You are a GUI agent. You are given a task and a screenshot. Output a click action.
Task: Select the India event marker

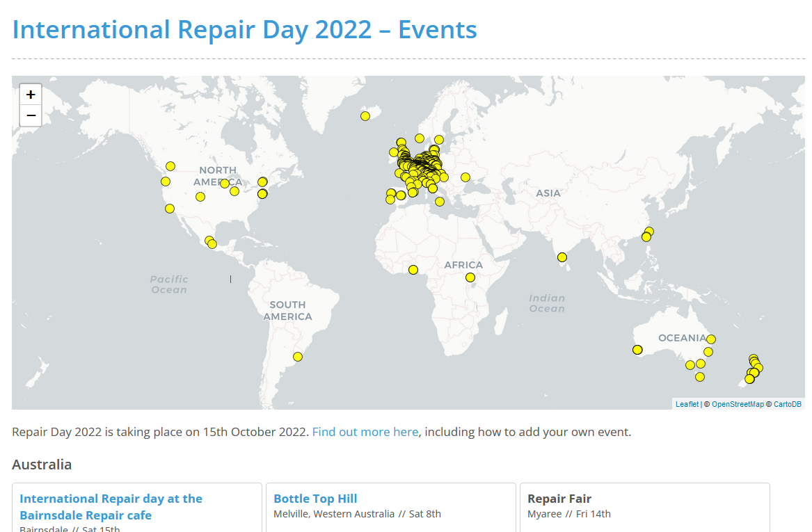pyautogui.click(x=562, y=257)
